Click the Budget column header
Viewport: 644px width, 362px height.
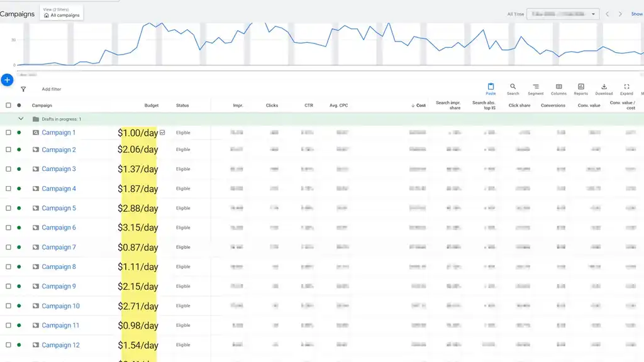tap(151, 106)
